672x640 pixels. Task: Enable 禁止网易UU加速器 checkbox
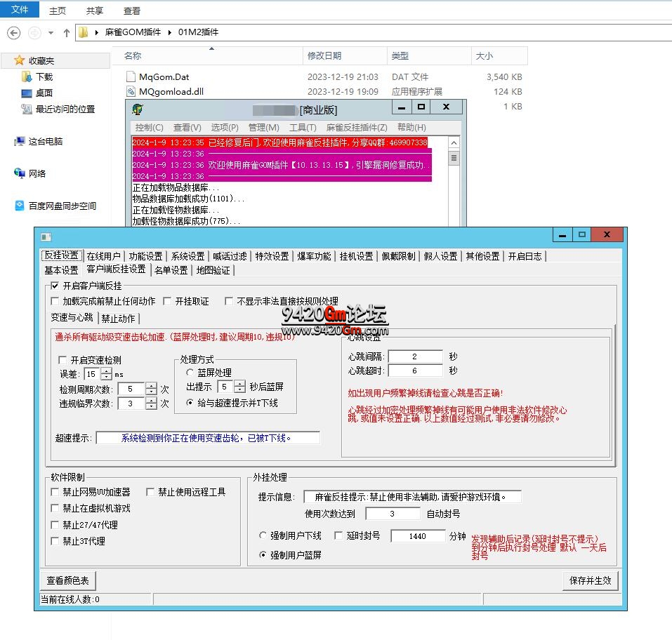pos(55,492)
